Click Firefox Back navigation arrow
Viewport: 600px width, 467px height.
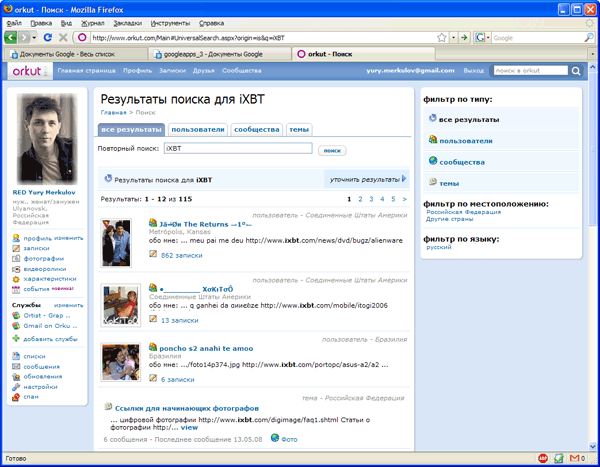(x=10, y=38)
